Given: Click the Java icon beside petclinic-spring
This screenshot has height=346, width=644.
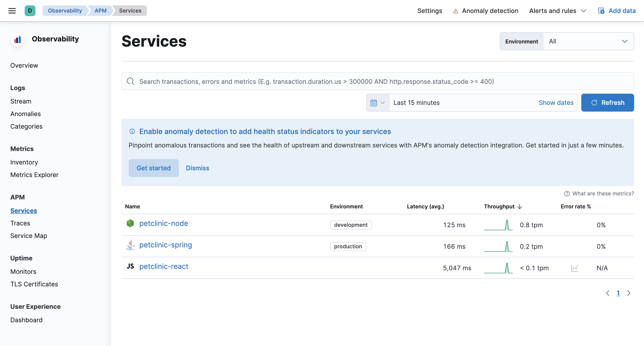Looking at the screenshot, I should coord(130,245).
